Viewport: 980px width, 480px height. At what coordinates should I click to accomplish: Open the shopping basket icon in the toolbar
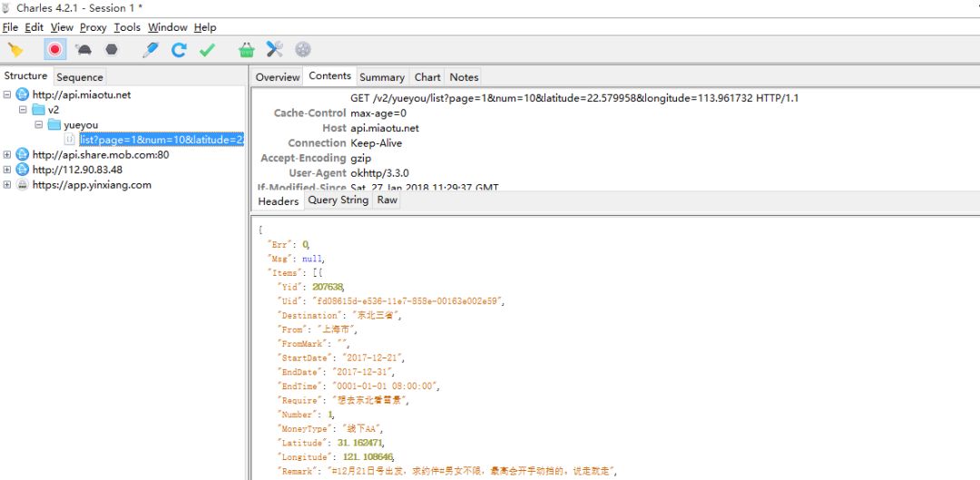tap(247, 50)
